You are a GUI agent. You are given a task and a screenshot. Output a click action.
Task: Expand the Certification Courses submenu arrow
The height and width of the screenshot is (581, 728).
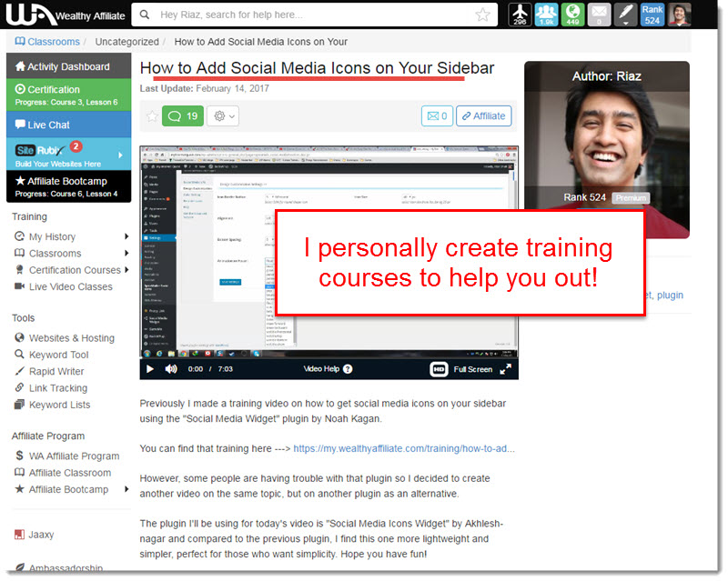[x=126, y=270]
